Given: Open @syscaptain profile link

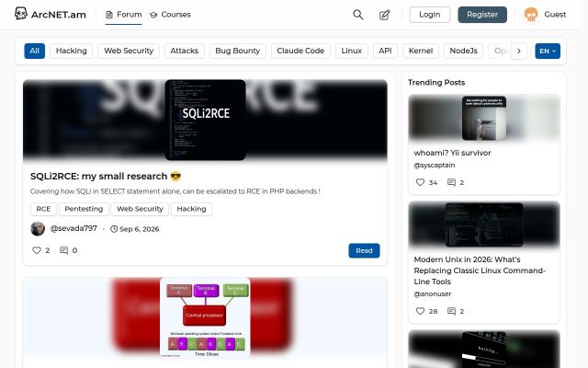Looking at the screenshot, I should tap(435, 166).
